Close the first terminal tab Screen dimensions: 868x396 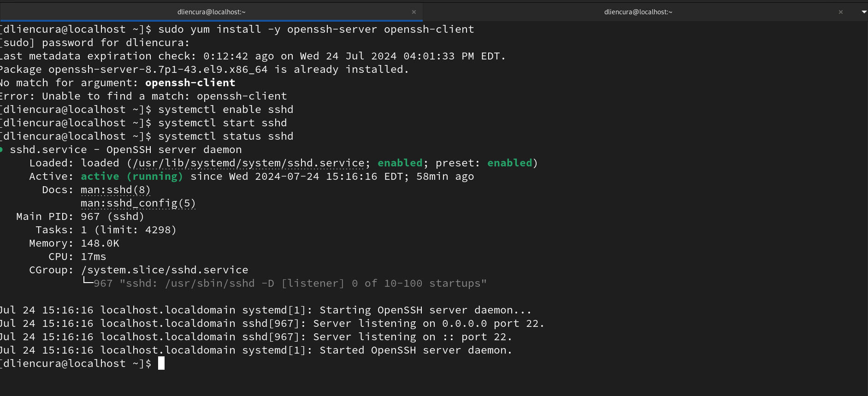click(414, 12)
